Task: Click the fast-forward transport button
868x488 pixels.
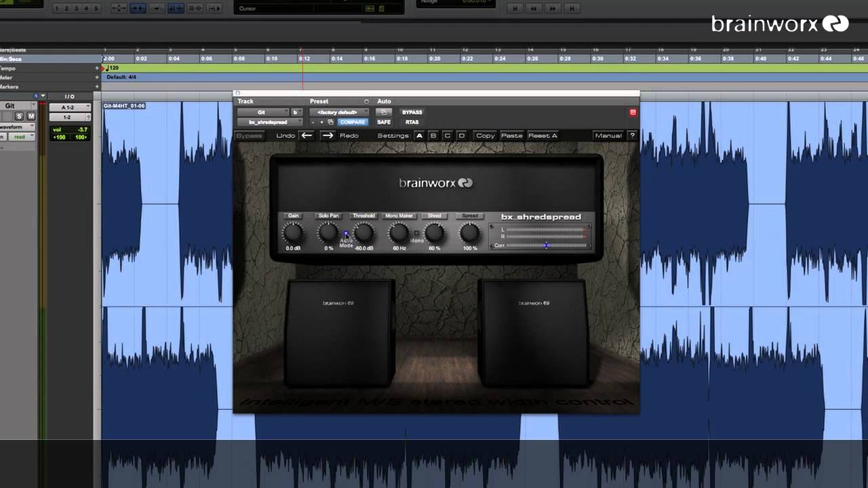Action: coord(553,8)
